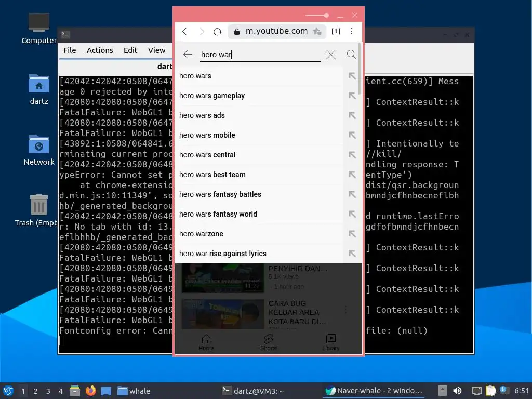
Task: Open the 11:27 video thumbnail
Action: pyautogui.click(x=222, y=278)
